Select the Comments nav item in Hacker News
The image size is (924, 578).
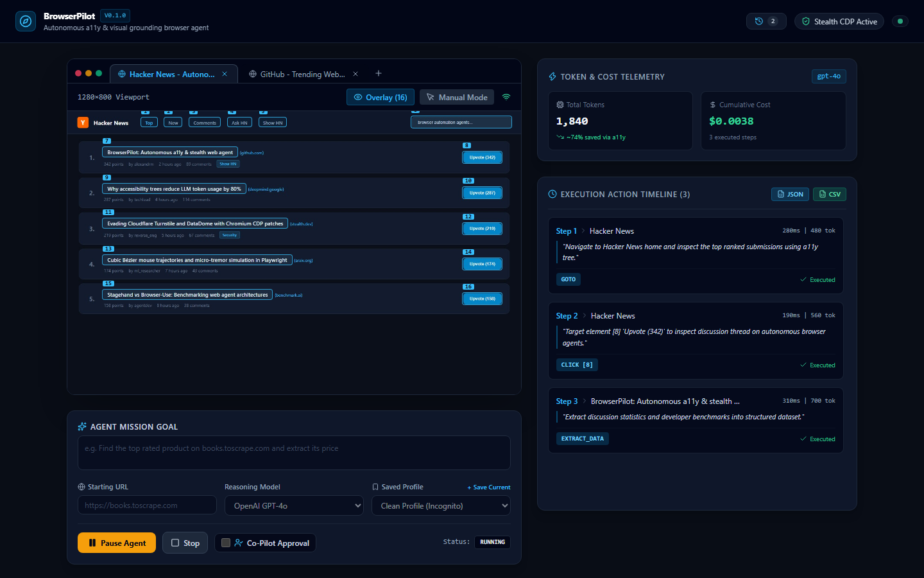205,123
